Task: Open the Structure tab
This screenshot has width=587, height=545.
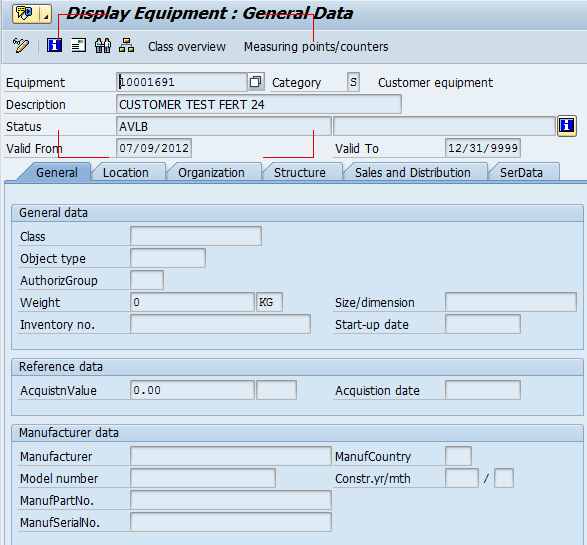Action: [x=299, y=173]
